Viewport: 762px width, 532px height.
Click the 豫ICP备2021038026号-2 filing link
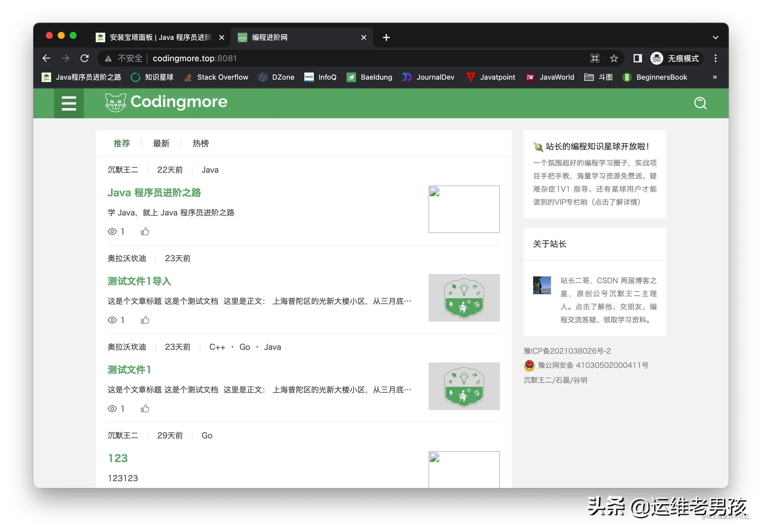[x=567, y=351]
